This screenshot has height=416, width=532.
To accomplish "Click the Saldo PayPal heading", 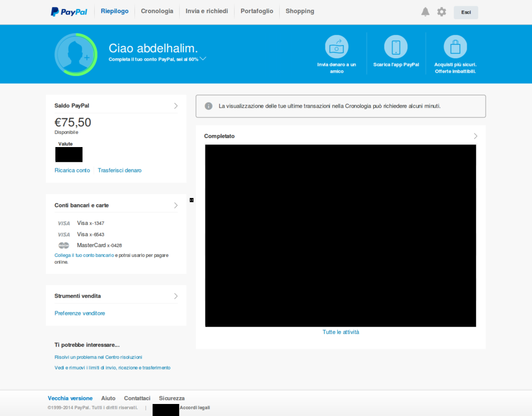I will click(x=72, y=106).
